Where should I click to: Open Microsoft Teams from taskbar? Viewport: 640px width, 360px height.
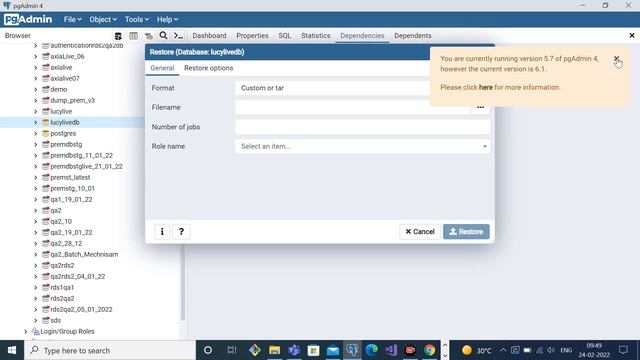(x=294, y=350)
